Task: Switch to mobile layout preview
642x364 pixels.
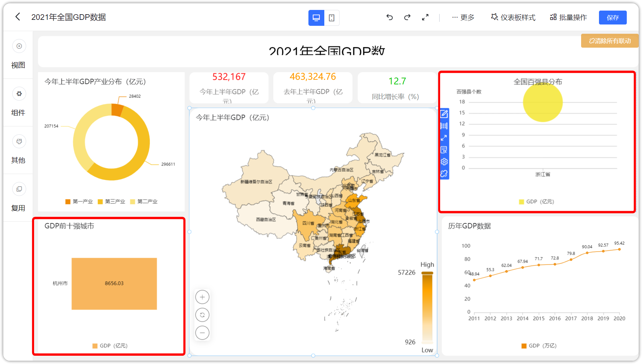Action: pos(332,18)
